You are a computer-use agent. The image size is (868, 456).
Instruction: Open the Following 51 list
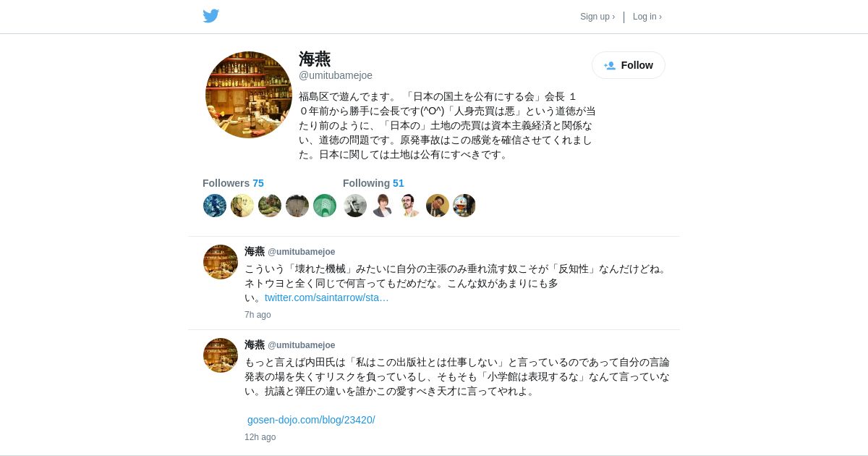tap(373, 183)
